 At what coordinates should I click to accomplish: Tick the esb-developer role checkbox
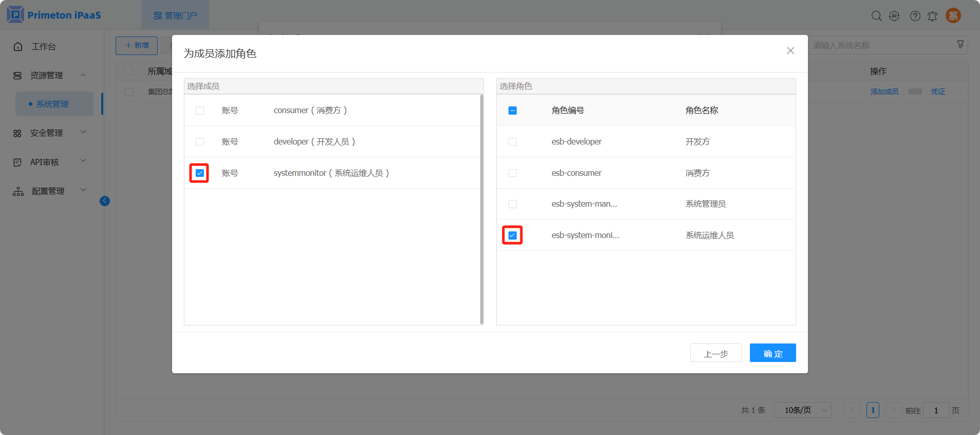pyautogui.click(x=513, y=142)
